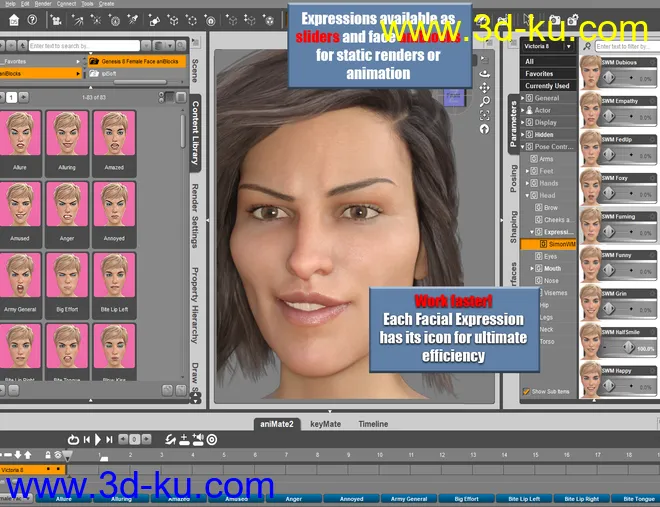The height and width of the screenshot is (507, 660).
Task: Open the Render menu
Action: pyautogui.click(x=43, y=4)
